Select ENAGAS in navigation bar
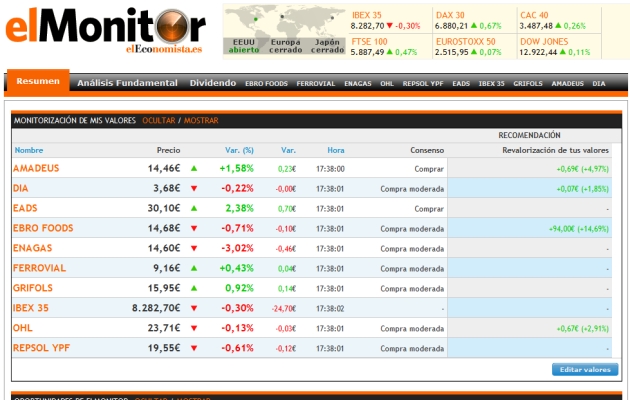This screenshot has width=630, height=400. pos(358,84)
